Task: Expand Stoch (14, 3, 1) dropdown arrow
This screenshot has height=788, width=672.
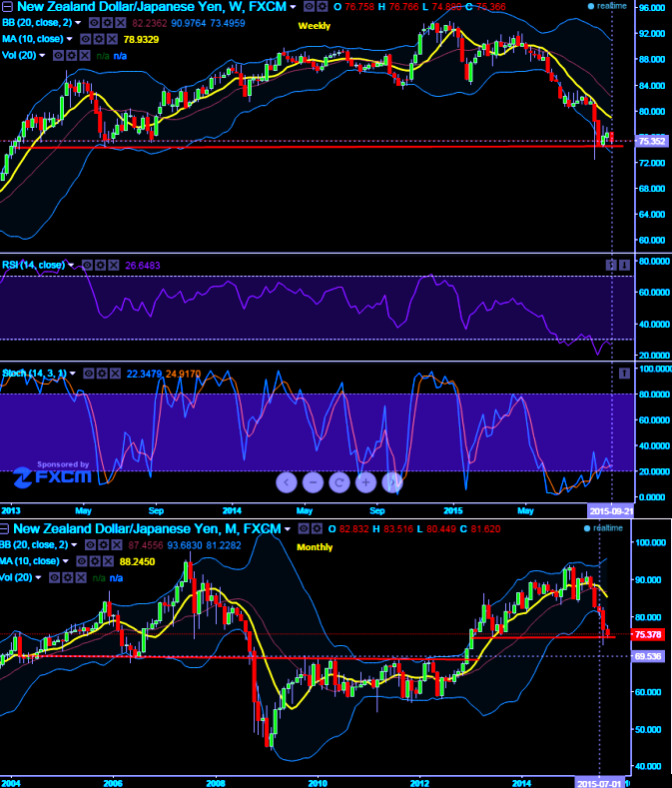Action: tap(72, 373)
